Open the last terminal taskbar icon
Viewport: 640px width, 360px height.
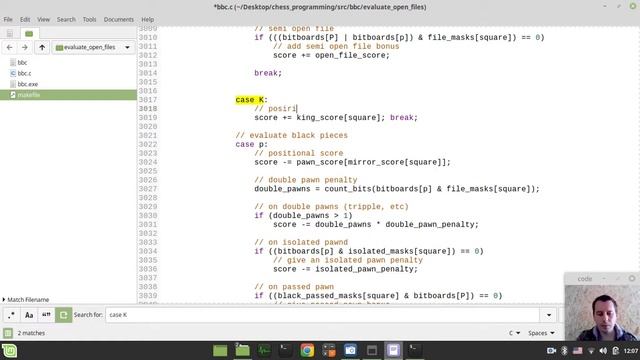(x=415, y=351)
